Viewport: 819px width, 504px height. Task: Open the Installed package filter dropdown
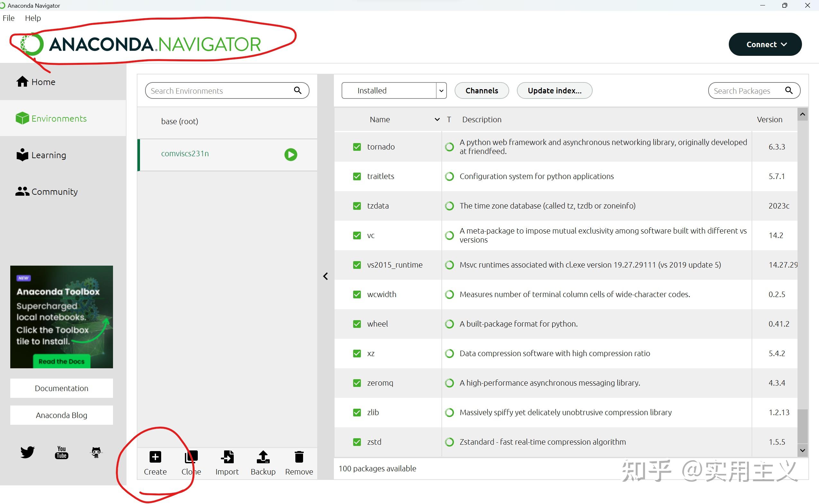click(x=394, y=91)
